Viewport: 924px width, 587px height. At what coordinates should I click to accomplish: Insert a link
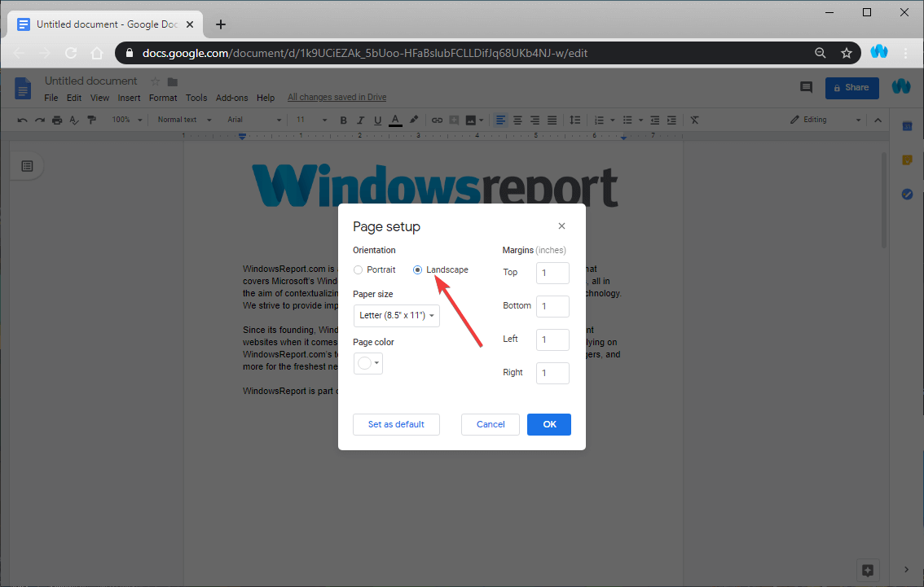coord(437,120)
